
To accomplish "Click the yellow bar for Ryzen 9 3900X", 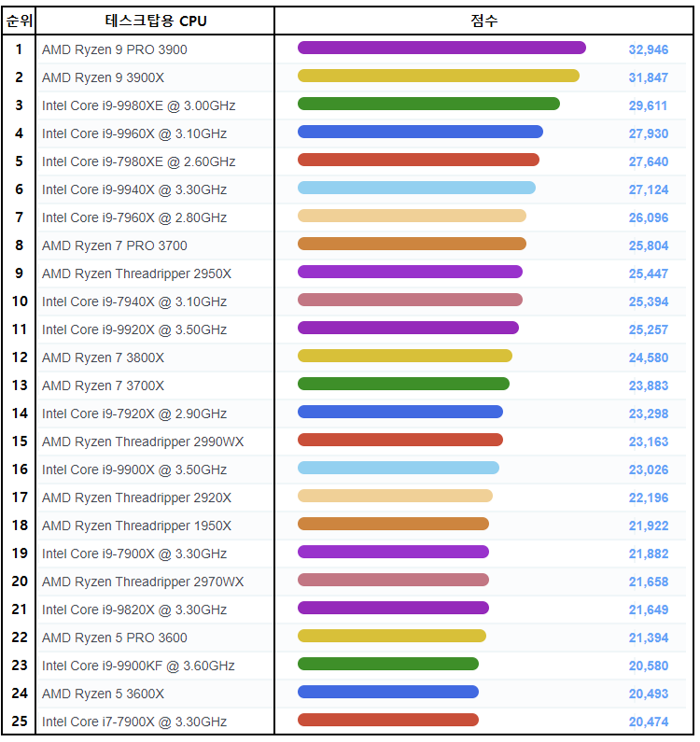I will 439,76.
